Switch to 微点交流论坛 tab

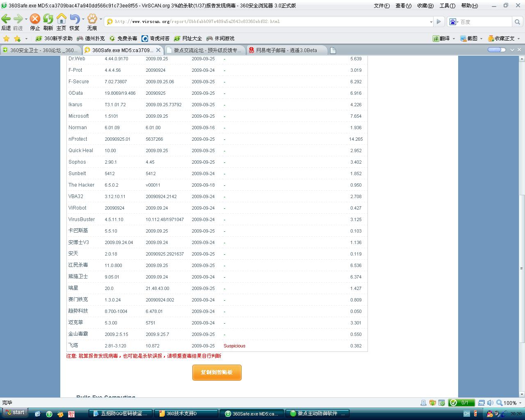pyautogui.click(x=205, y=50)
